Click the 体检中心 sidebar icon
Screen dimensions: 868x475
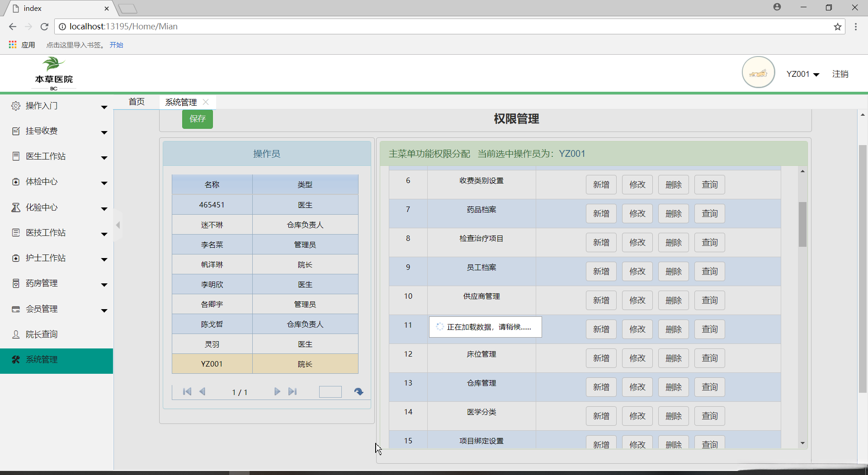click(16, 182)
